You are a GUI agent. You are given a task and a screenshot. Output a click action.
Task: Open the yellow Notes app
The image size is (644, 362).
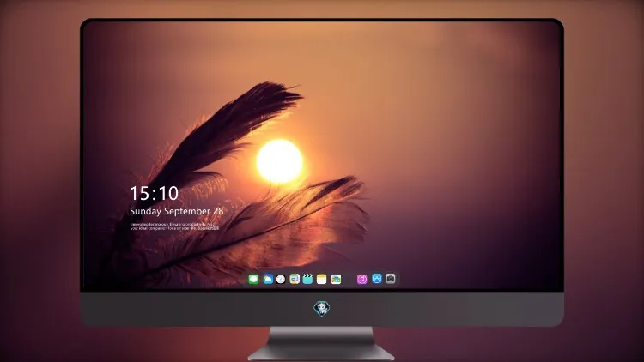click(322, 279)
